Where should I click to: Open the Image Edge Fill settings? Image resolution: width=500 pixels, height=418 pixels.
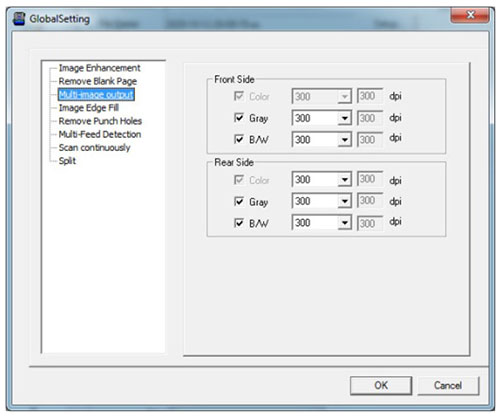tap(89, 108)
